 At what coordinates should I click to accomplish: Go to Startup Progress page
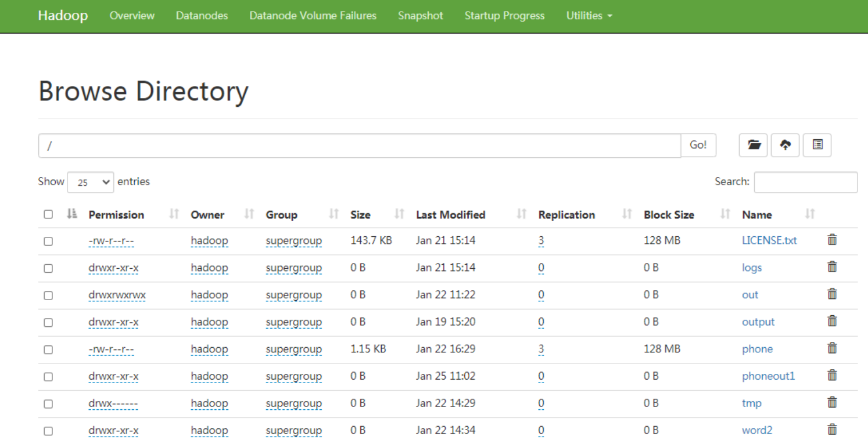(504, 16)
